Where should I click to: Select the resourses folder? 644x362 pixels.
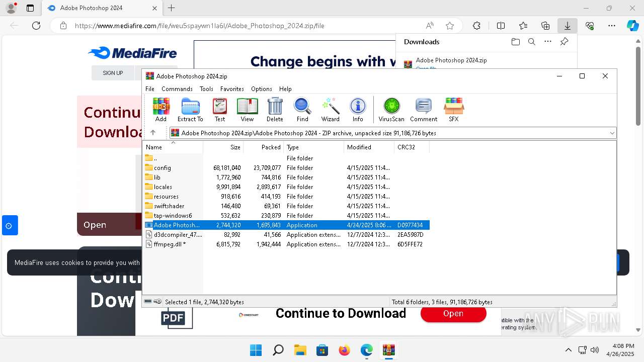coord(287,197)
